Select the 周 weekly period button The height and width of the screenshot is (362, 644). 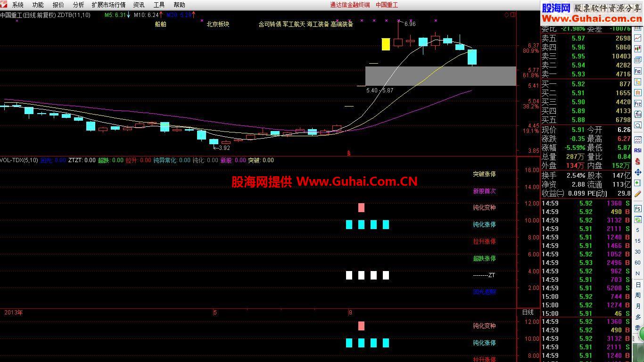point(638,296)
